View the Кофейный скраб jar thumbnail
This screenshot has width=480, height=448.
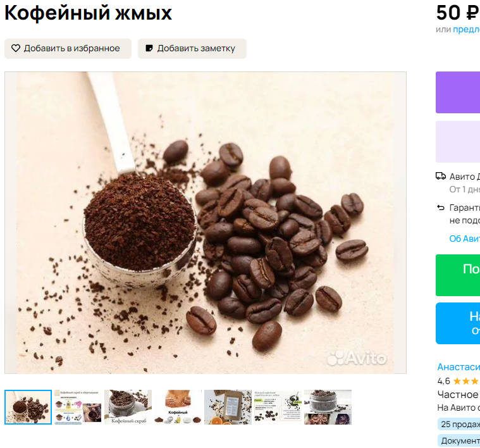point(128,407)
